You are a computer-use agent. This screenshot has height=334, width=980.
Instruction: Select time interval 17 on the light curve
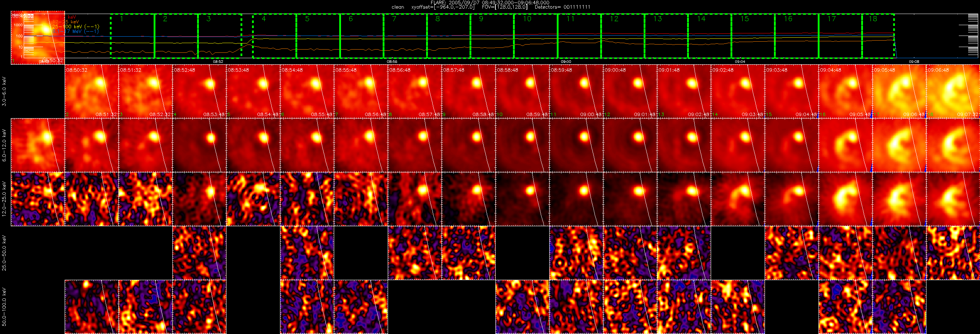coord(840,36)
